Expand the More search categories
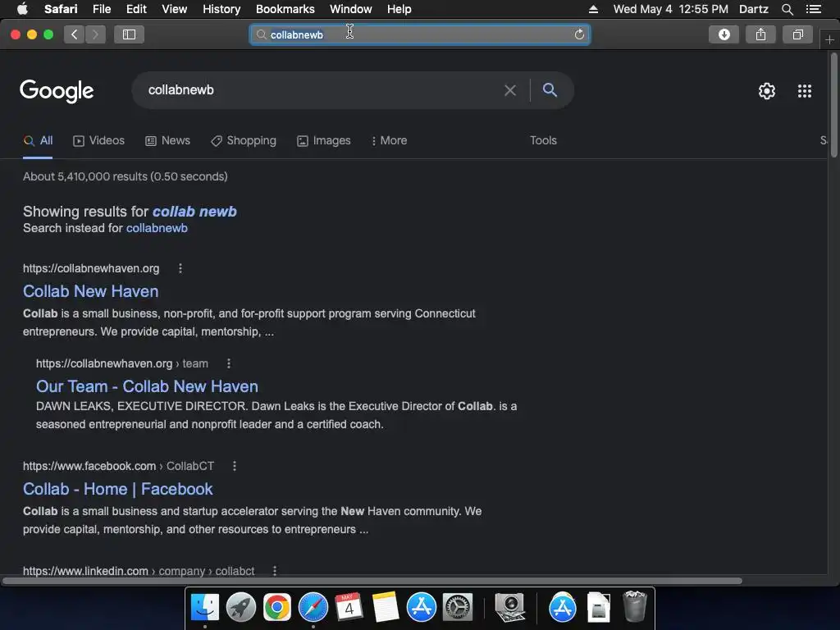The image size is (840, 630). 389,141
